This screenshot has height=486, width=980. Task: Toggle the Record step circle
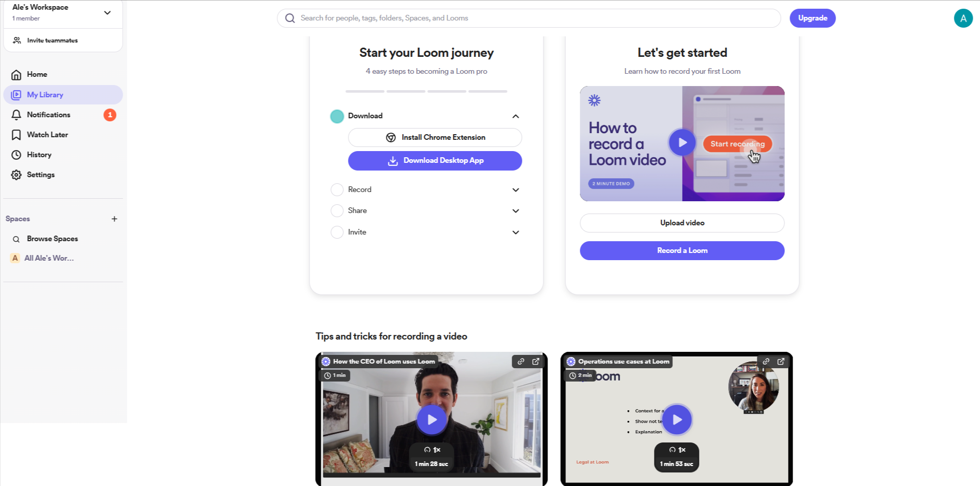pyautogui.click(x=337, y=190)
